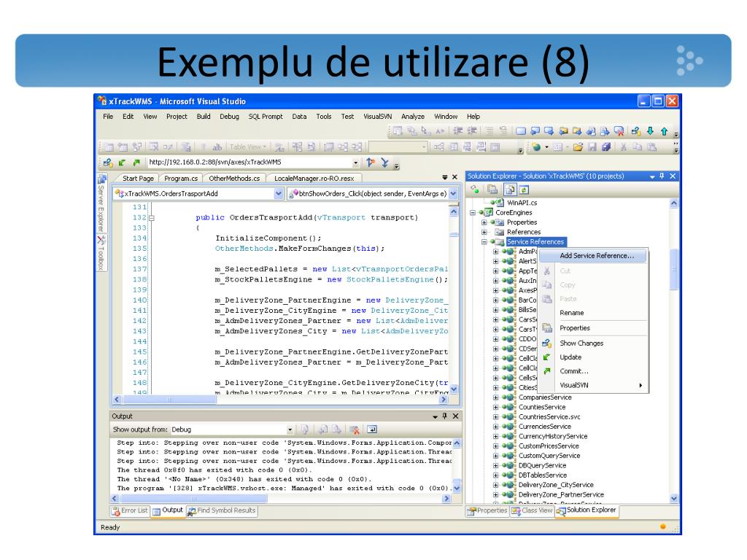
Task: Toggle the Output window auto-hide pin
Action: click(x=444, y=416)
